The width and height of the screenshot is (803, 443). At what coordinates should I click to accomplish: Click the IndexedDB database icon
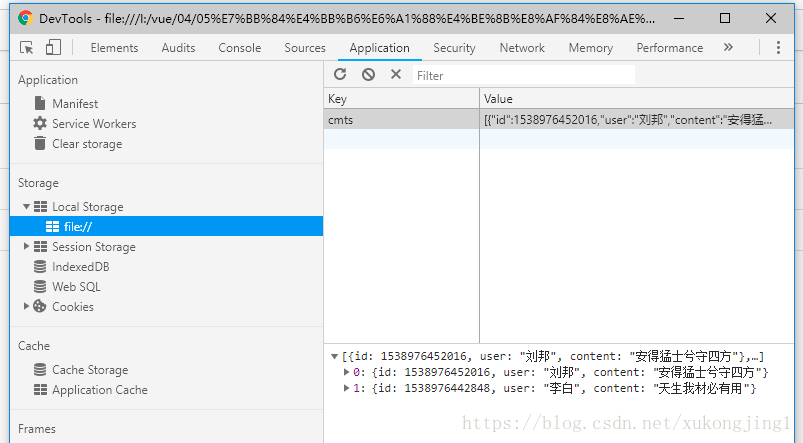click(40, 266)
